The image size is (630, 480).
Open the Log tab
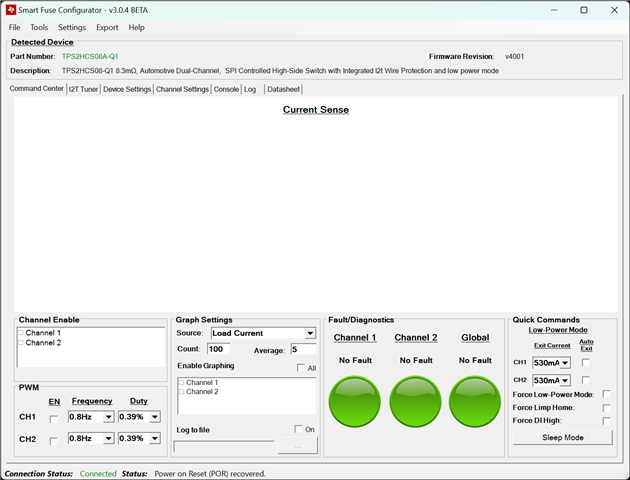pyautogui.click(x=250, y=89)
